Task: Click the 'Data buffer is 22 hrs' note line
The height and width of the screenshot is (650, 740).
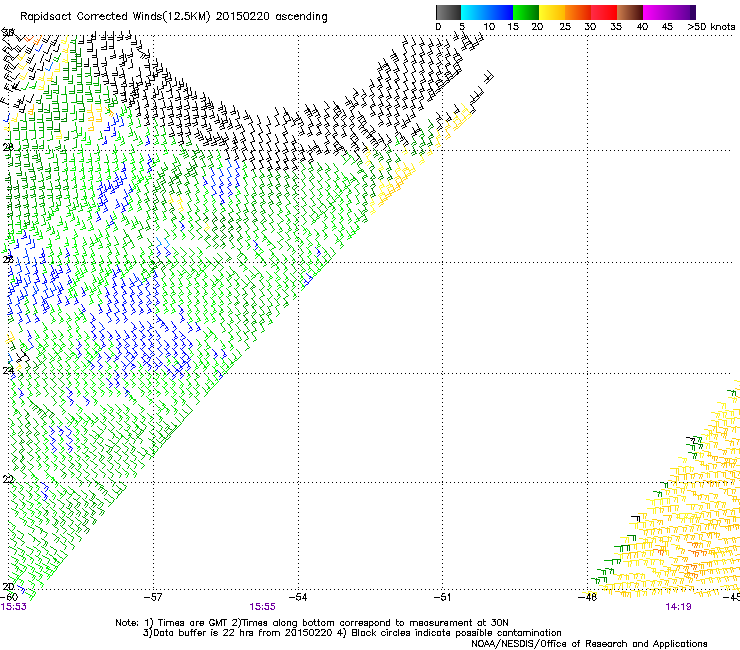Action: click(352, 633)
